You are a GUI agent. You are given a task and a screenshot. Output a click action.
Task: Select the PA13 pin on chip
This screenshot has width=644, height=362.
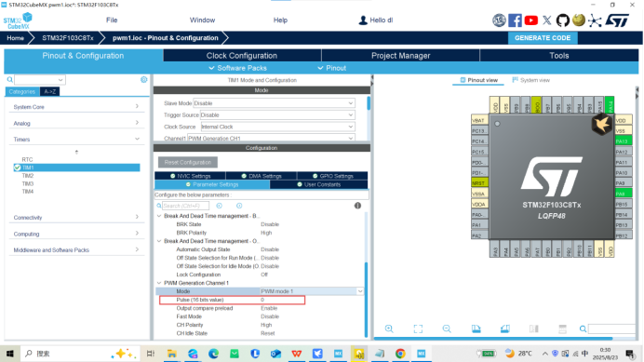623,141
